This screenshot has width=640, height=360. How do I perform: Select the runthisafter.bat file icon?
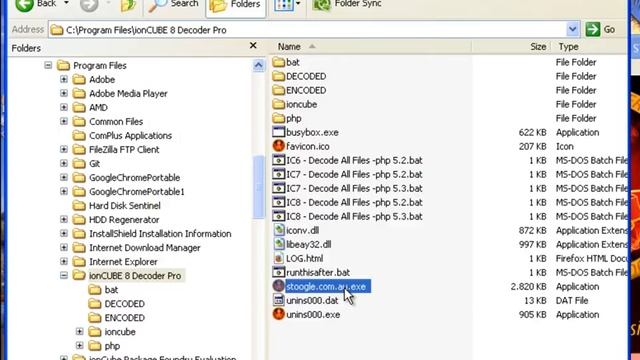click(x=278, y=272)
